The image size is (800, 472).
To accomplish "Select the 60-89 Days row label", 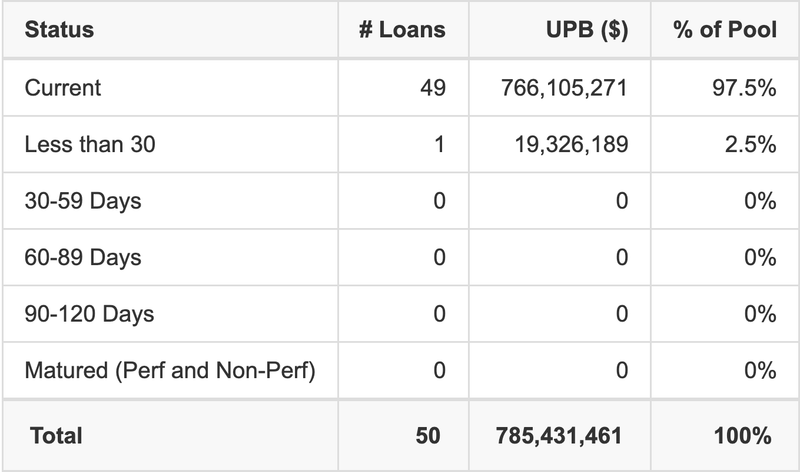I will pos(83,258).
